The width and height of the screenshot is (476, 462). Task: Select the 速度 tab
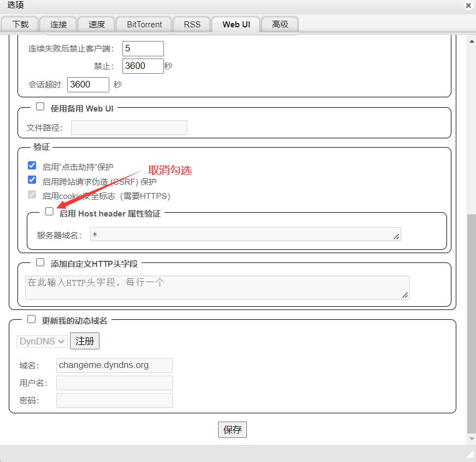96,24
